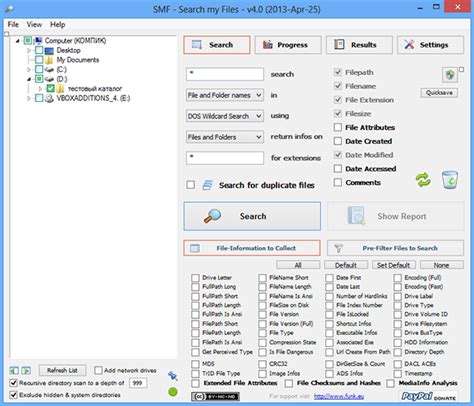Image resolution: width=474 pixels, height=406 pixels.
Task: Toggle Add network drives checkbox
Action: [x=98, y=370]
